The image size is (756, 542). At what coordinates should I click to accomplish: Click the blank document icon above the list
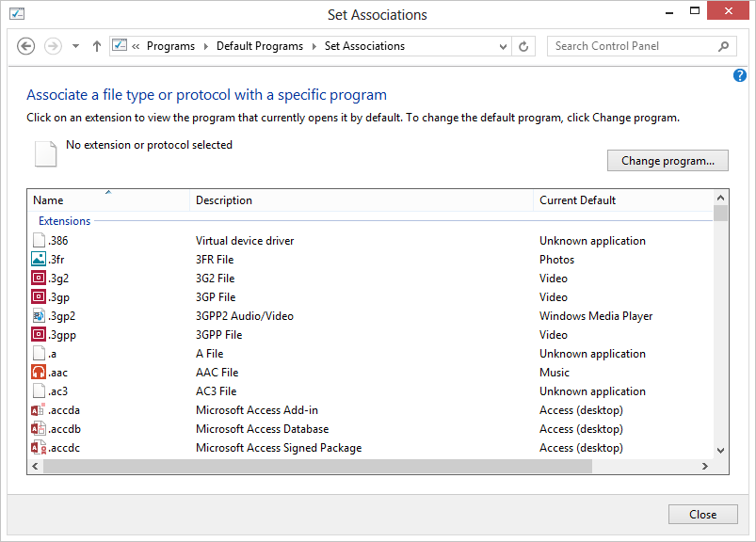pyautogui.click(x=45, y=152)
